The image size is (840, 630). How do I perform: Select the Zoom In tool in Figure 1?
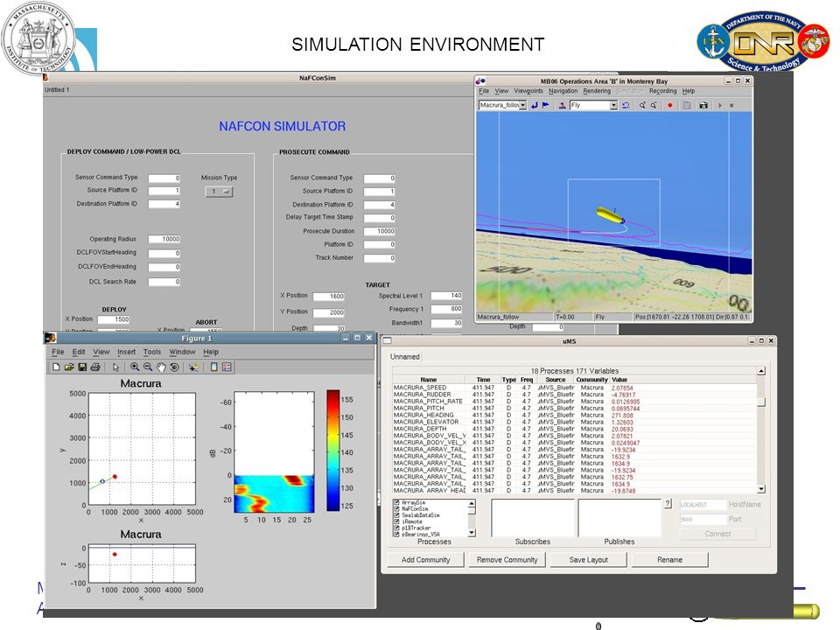pos(135,367)
